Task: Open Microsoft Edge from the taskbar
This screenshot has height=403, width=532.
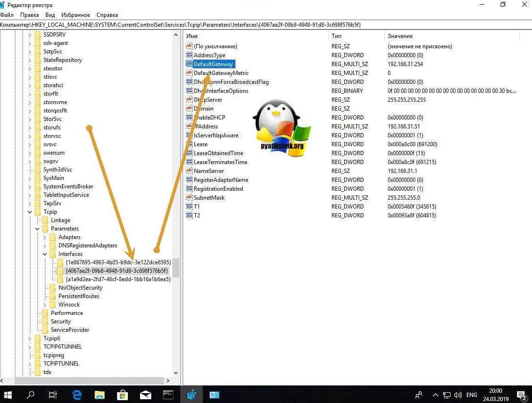Action: coord(76,395)
